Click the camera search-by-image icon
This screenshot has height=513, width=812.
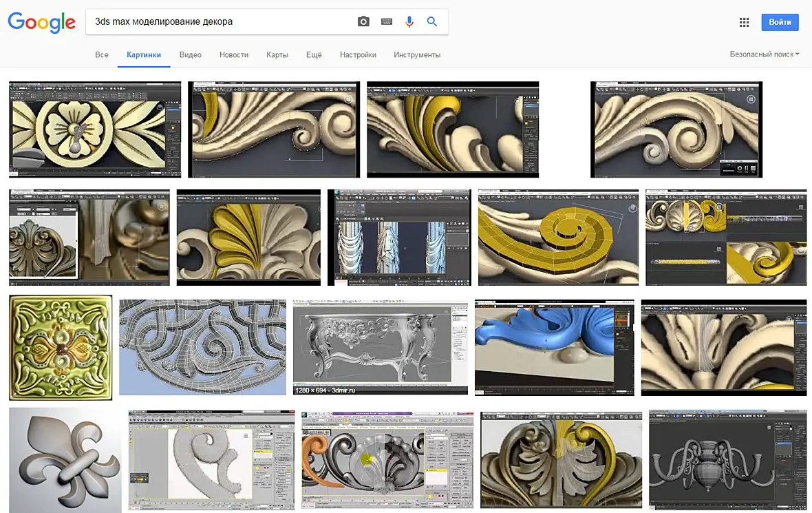pyautogui.click(x=363, y=22)
